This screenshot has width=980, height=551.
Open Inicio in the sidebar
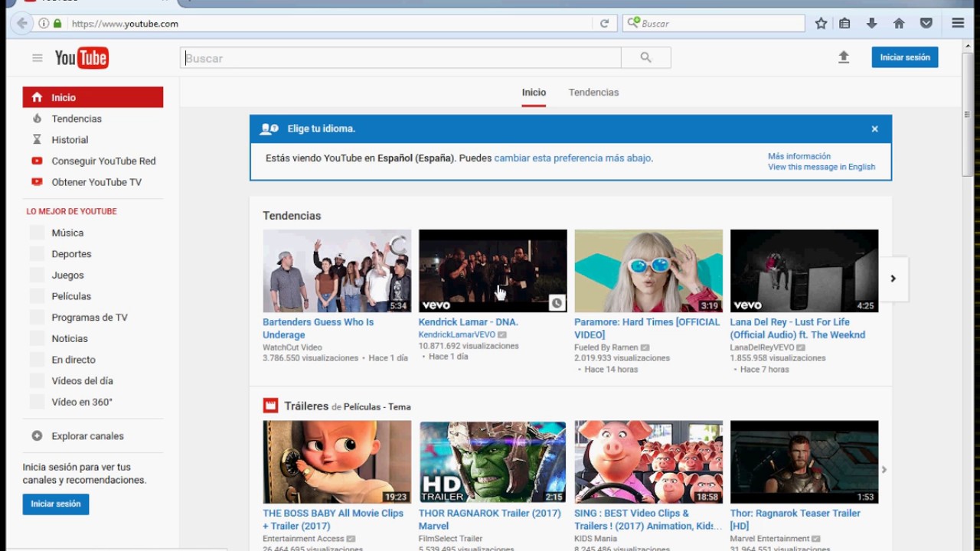pyautogui.click(x=93, y=97)
